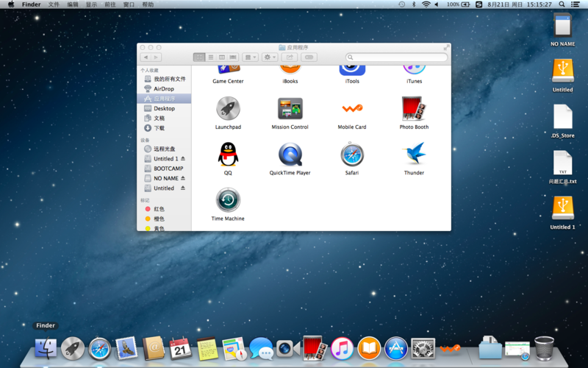Image resolution: width=588 pixels, height=368 pixels.
Task: Select AirDrop in the Finder sidebar
Action: pyautogui.click(x=164, y=88)
